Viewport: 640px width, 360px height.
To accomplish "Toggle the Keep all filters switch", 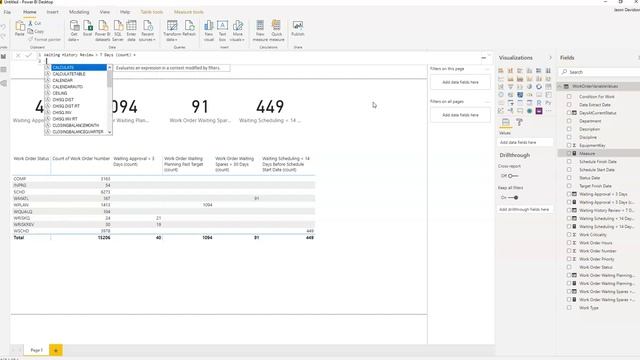I will (513, 198).
